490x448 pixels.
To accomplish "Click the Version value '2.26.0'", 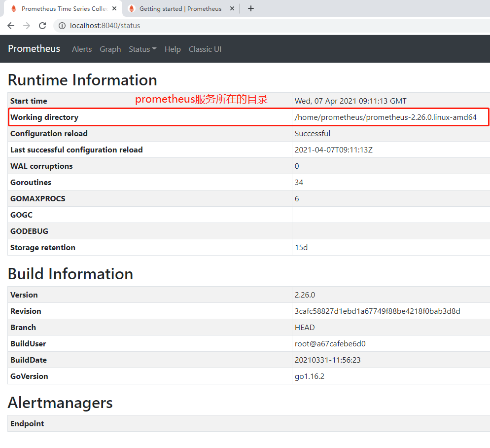I will point(305,295).
